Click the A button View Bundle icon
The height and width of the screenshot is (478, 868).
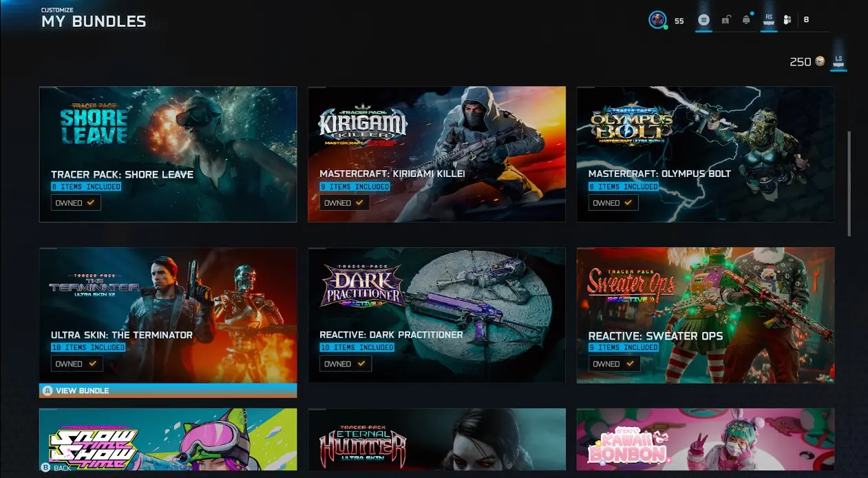[x=47, y=391]
